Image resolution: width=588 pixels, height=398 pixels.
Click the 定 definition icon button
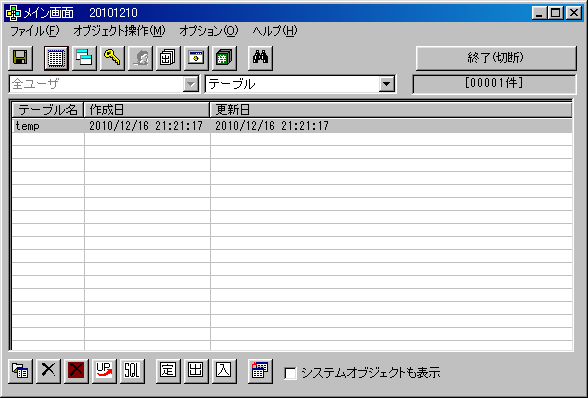pos(168,371)
